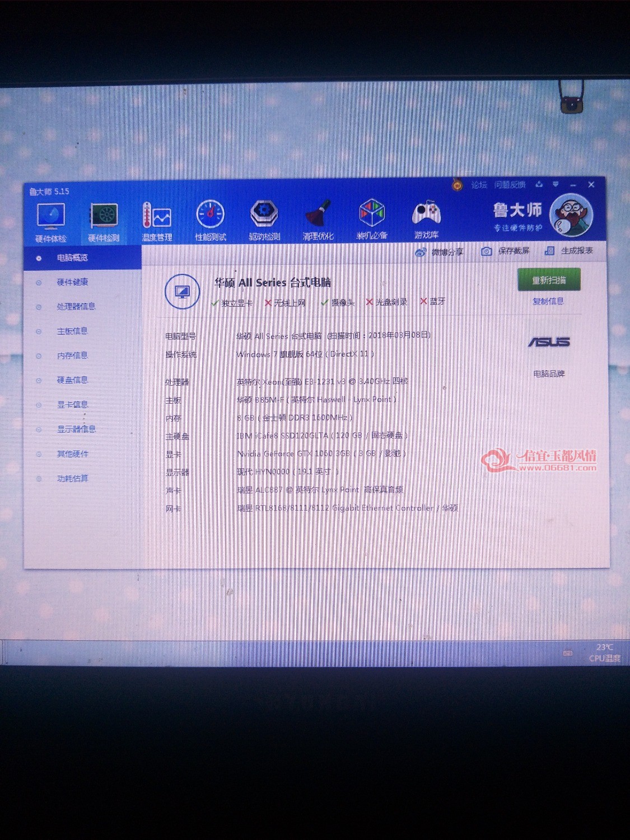630x840 pixels.
Task: Click the 无线上网 feature indicator
Action: click(x=285, y=303)
